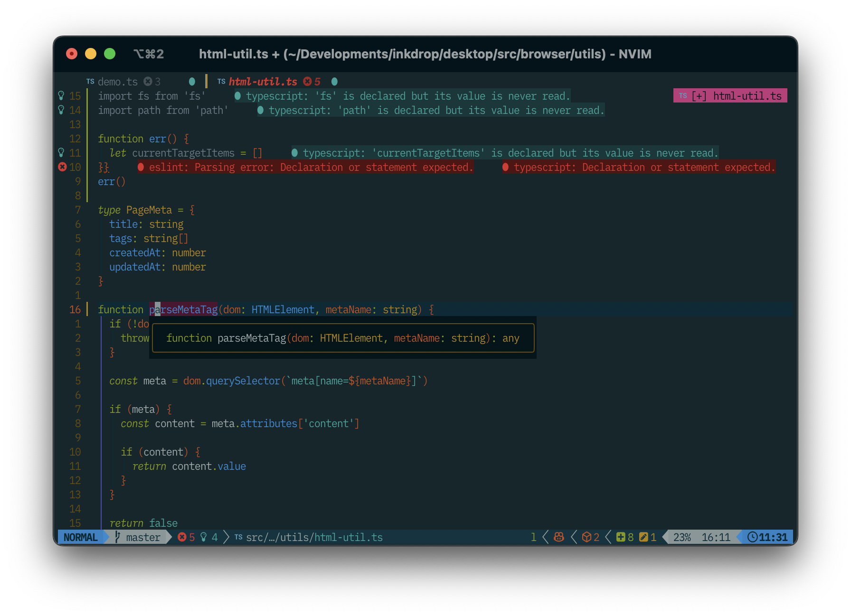The height and width of the screenshot is (616, 851).
Task: Click the 16:11 cursor position indicator
Action: (716, 537)
